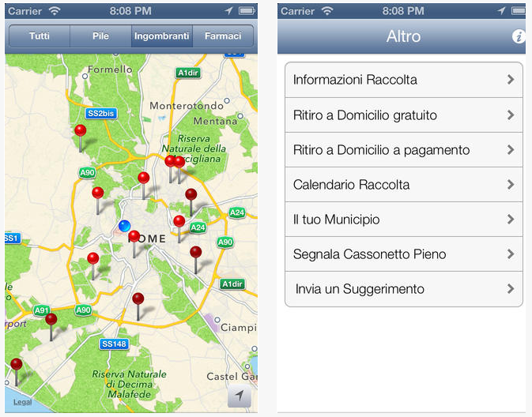Tap the A91 highway marker on map
The width and height of the screenshot is (532, 417).
42,310
